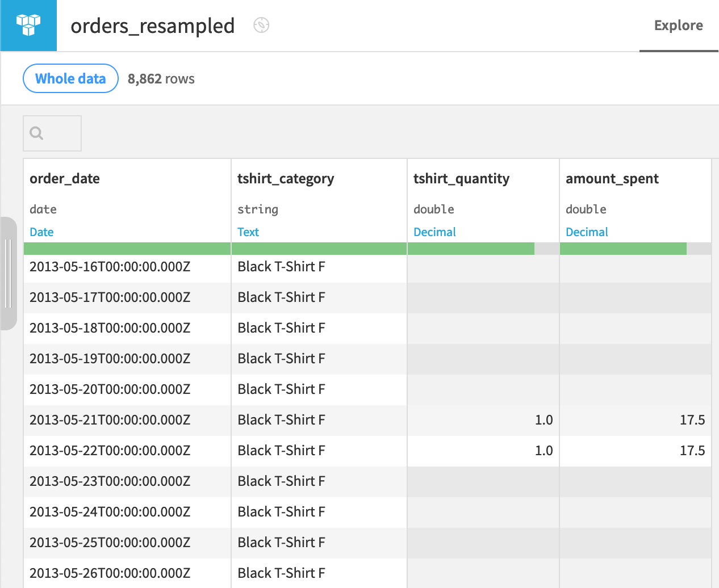Viewport: 719px width, 588px height.
Task: Open the order_date column header menu
Action: pos(64,178)
